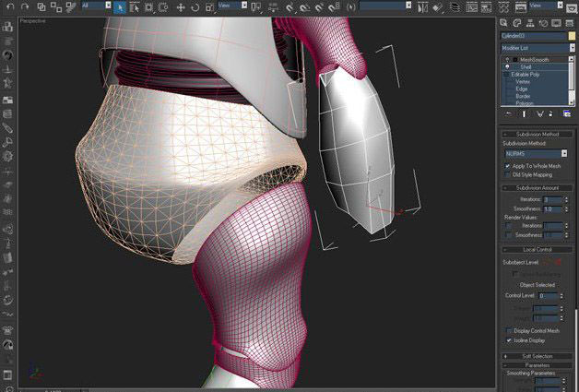Disable Isoline Display checkbox
The image size is (579, 392).
pos(508,339)
